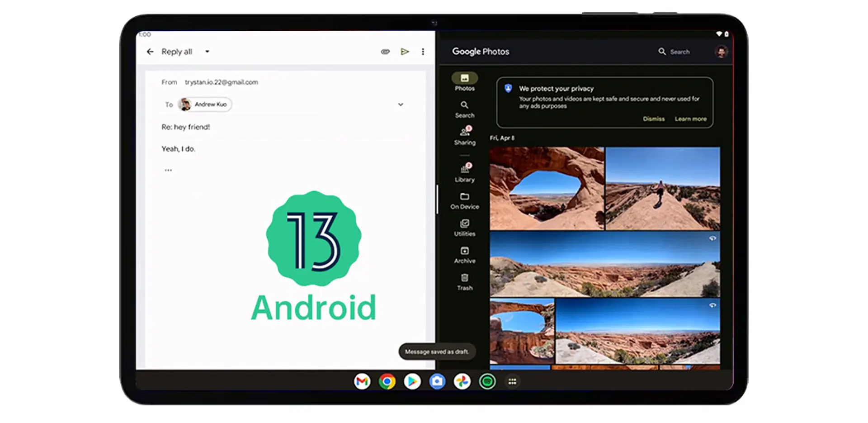The image size is (868, 423).
Task: Open the Archive section in sidebar
Action: 465,255
